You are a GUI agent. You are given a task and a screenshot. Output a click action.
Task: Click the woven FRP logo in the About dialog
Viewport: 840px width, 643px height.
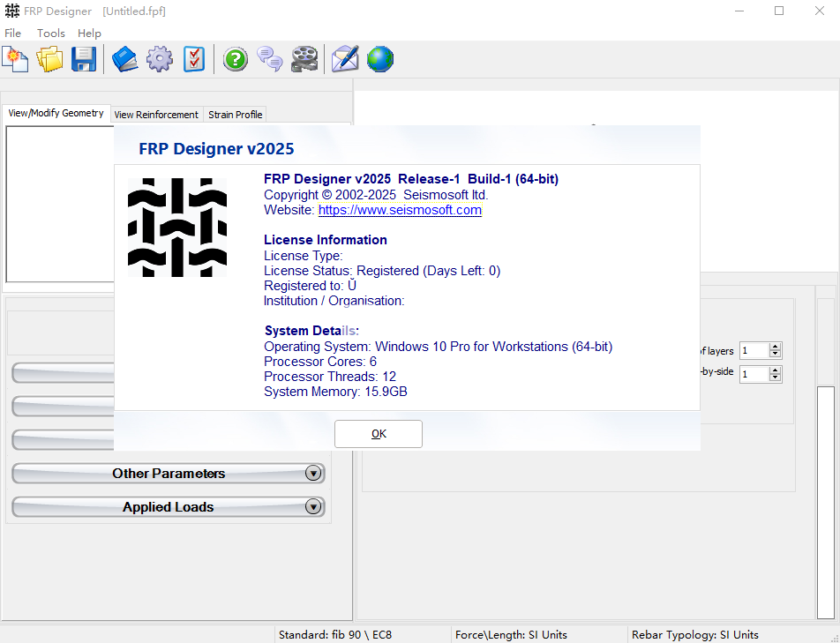point(177,228)
